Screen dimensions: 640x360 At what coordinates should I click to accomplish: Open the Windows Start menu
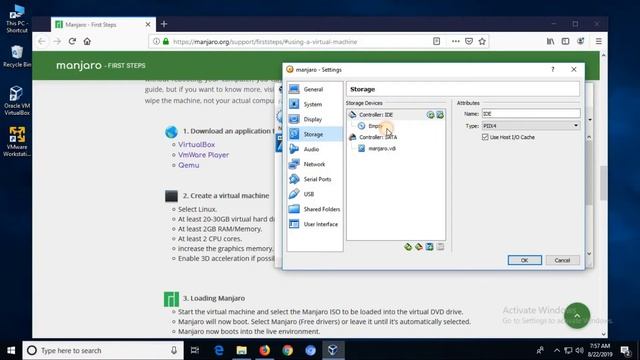pyautogui.click(x=11, y=350)
